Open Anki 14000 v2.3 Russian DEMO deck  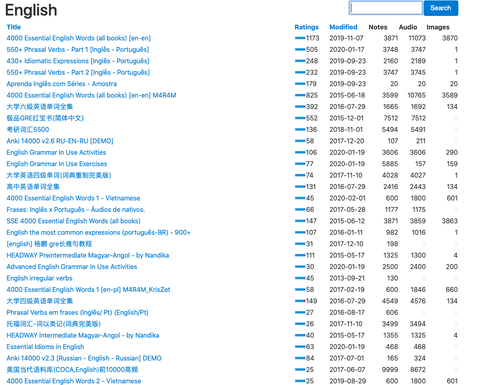click(x=84, y=358)
